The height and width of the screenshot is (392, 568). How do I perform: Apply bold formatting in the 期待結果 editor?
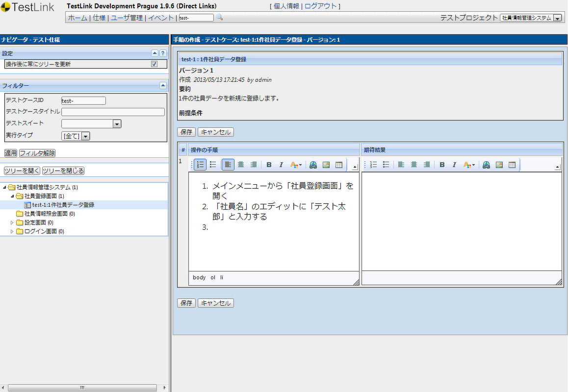click(x=442, y=165)
